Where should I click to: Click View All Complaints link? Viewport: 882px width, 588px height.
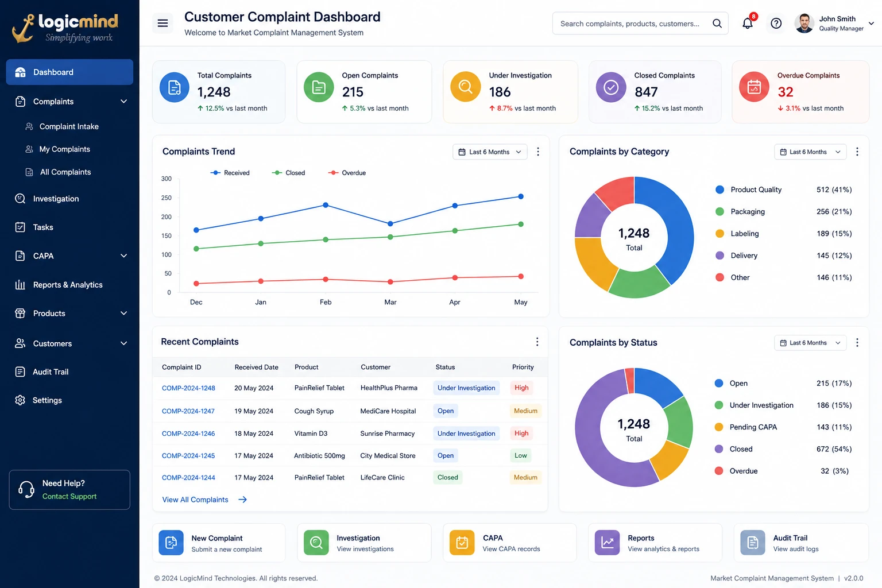pyautogui.click(x=195, y=500)
